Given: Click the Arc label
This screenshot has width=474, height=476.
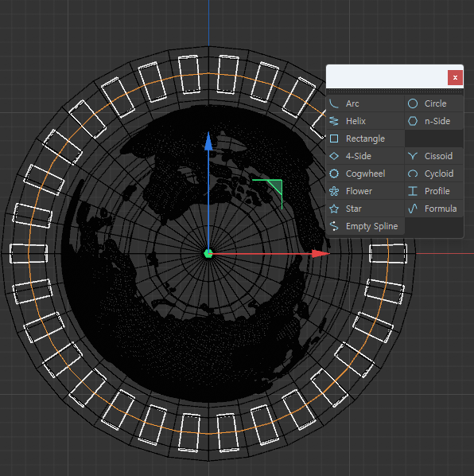Looking at the screenshot, I should [352, 103].
